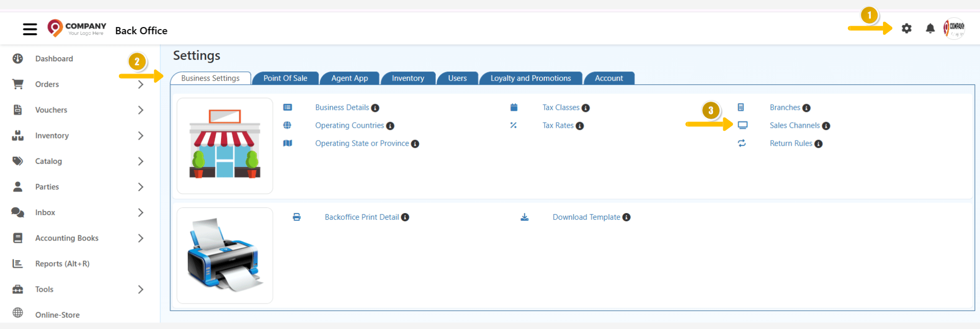
Task: Click the Download Template download icon
Action: (x=525, y=217)
